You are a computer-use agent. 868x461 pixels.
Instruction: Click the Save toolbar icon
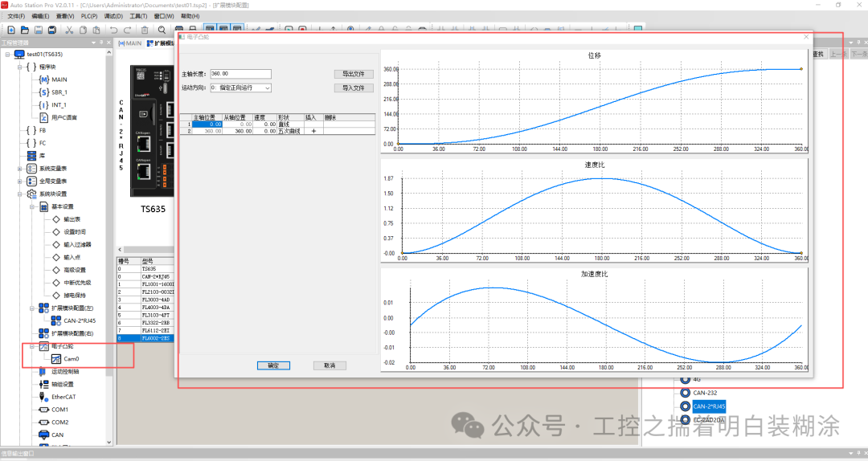point(39,30)
